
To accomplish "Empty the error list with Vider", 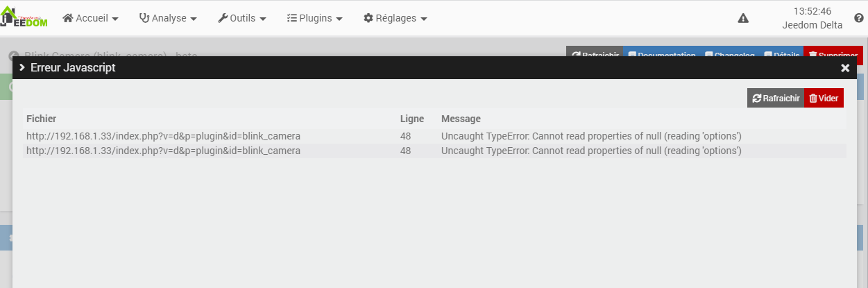I will pos(824,99).
